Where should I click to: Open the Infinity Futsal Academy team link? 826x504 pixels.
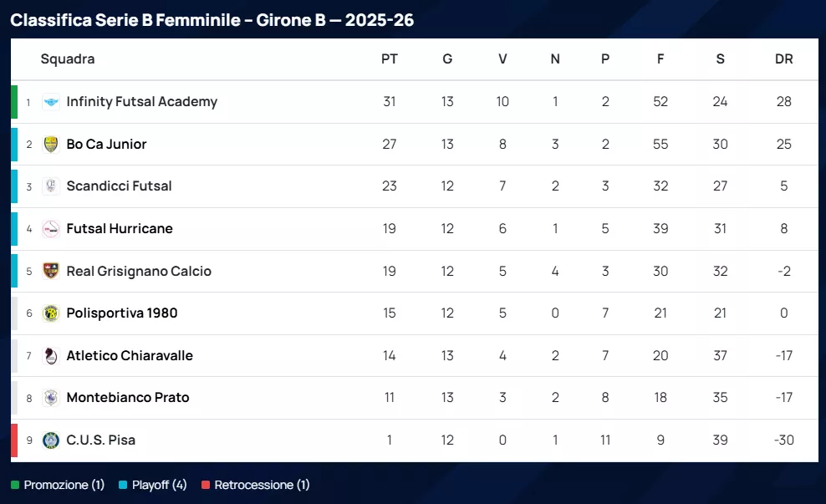pos(141,102)
